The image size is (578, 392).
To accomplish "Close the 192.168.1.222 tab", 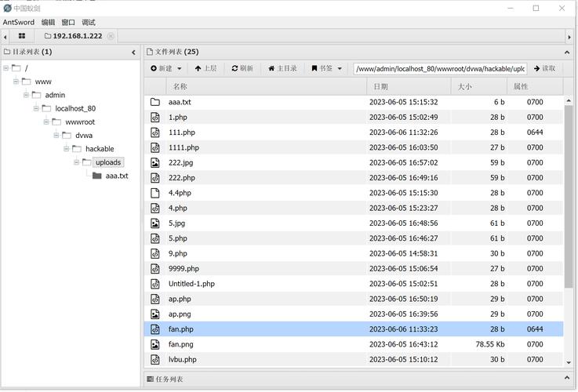I will (111, 36).
